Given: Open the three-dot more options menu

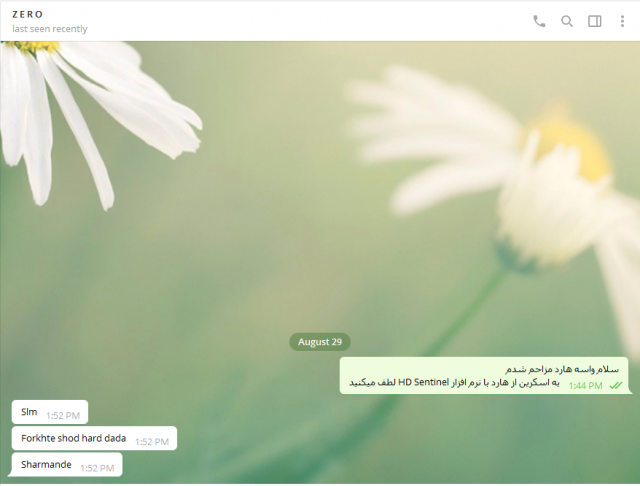Looking at the screenshot, I should click(x=622, y=21).
